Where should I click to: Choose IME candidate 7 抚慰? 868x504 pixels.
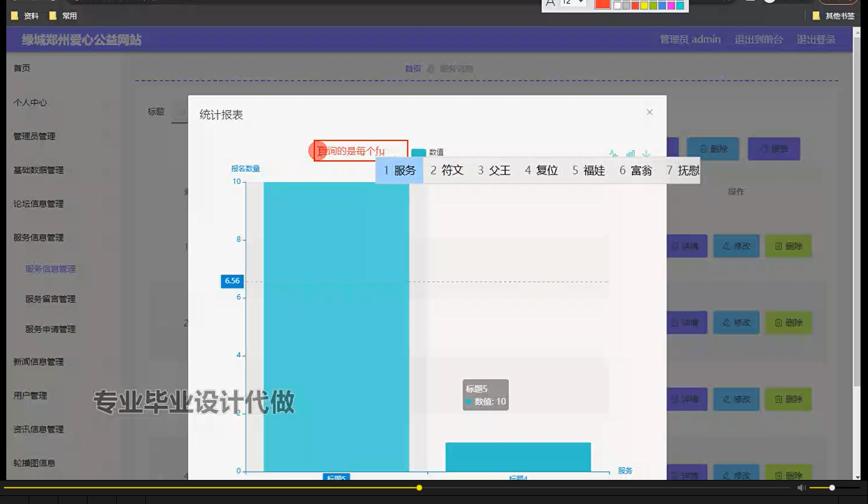pos(682,171)
